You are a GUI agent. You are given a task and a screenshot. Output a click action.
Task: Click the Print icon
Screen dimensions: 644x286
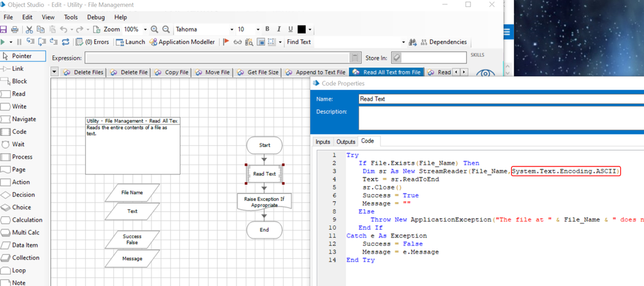point(15,30)
